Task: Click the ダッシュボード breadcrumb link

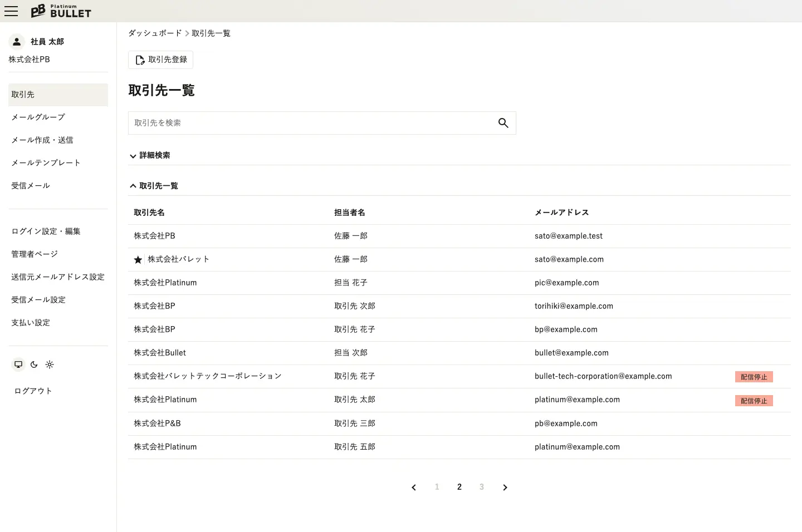Action: pyautogui.click(x=155, y=33)
